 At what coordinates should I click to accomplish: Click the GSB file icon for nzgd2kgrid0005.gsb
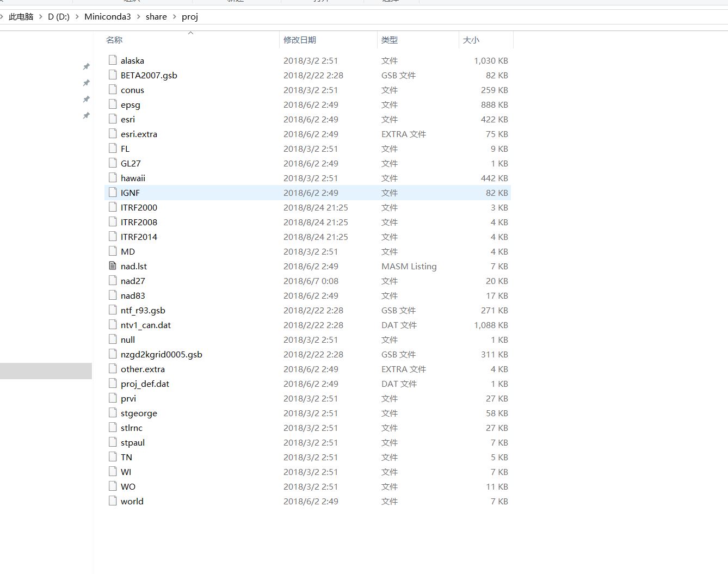pos(113,354)
